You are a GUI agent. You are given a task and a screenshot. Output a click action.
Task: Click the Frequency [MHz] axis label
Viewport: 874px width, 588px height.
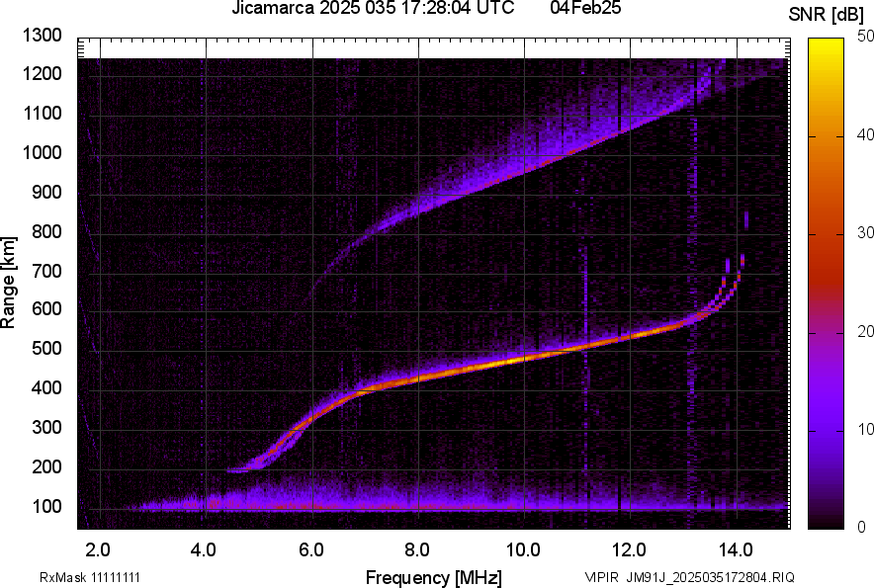coord(434,577)
